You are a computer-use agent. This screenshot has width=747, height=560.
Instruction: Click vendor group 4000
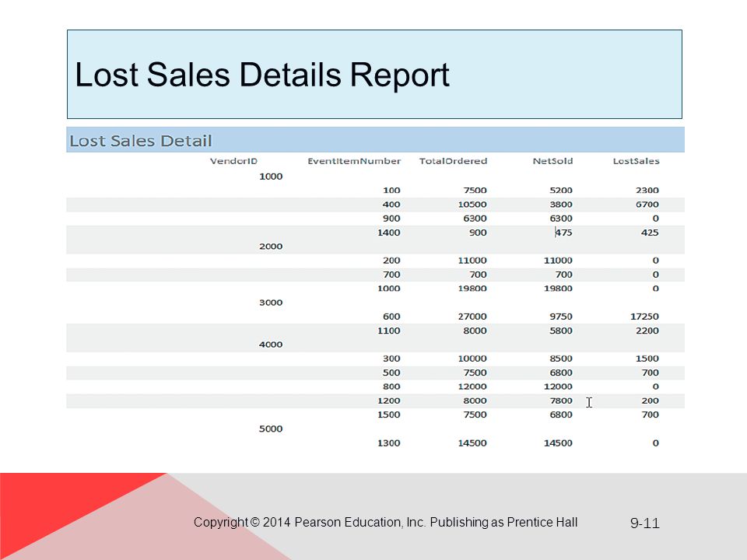click(x=271, y=345)
